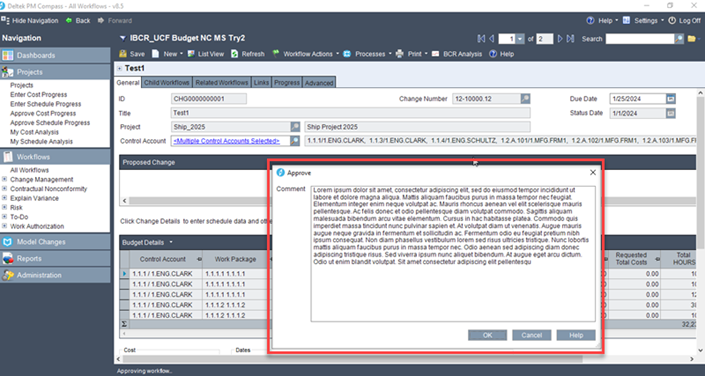The image size is (705, 376).
Task: Expand the Contractual Nonconformity node
Action: pos(4,189)
